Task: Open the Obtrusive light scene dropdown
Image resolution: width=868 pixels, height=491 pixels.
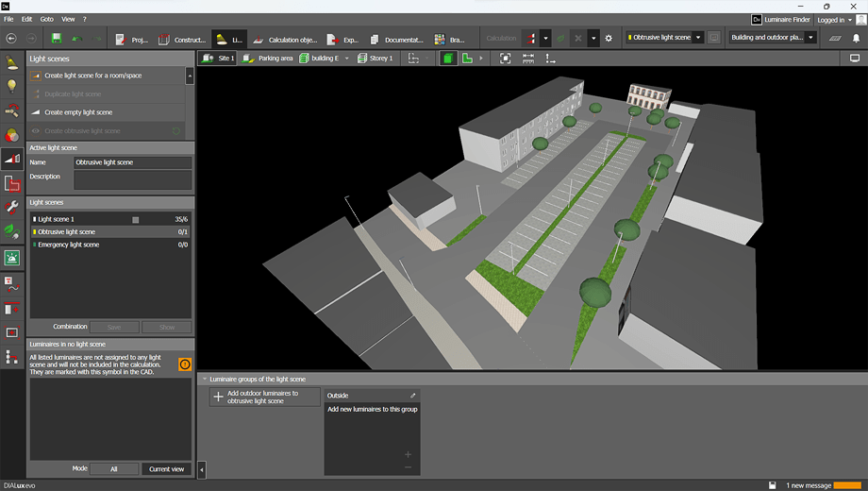Action: [x=698, y=38]
